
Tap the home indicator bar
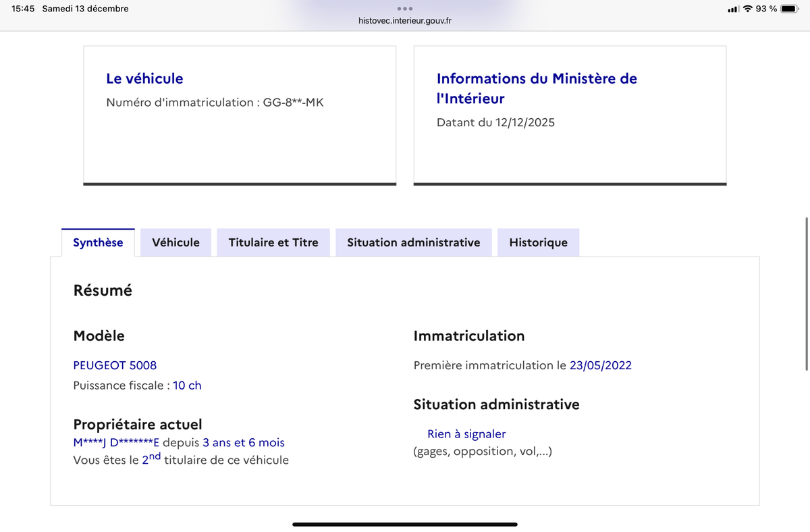point(405,524)
